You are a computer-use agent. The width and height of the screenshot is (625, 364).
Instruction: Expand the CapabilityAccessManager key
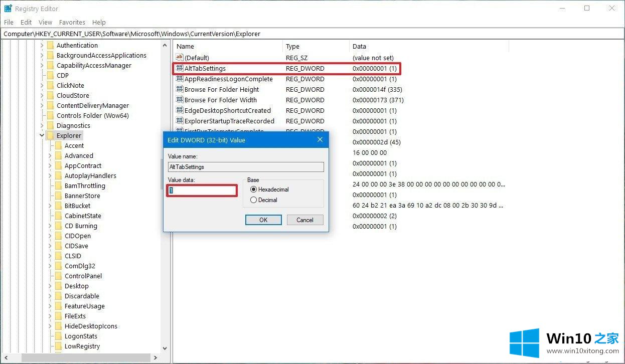(42, 65)
